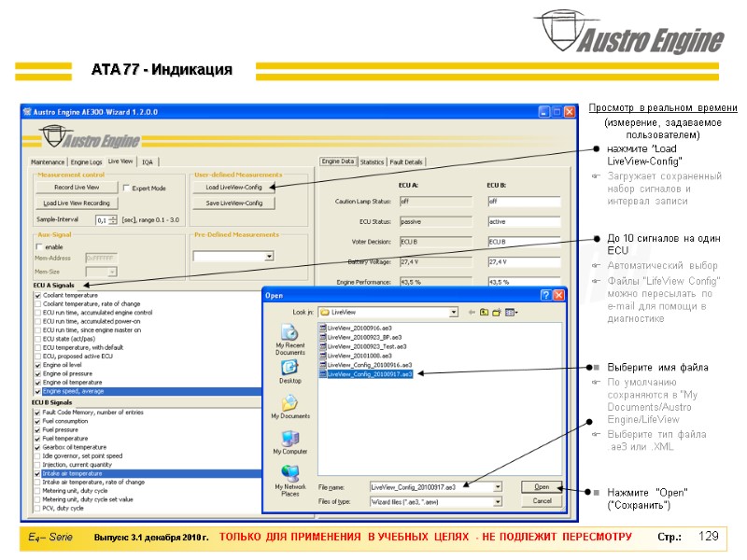Open the Statistics tab
Screen dimensions: 747x560
pyautogui.click(x=372, y=162)
